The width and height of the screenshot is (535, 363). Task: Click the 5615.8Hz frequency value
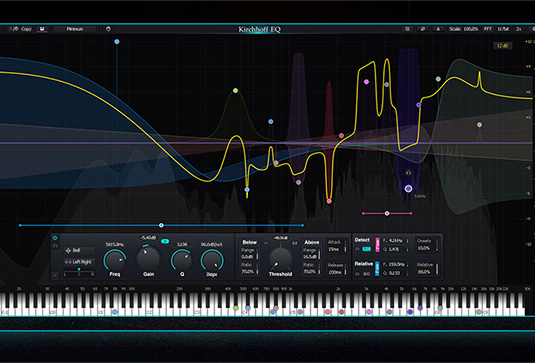[115, 245]
